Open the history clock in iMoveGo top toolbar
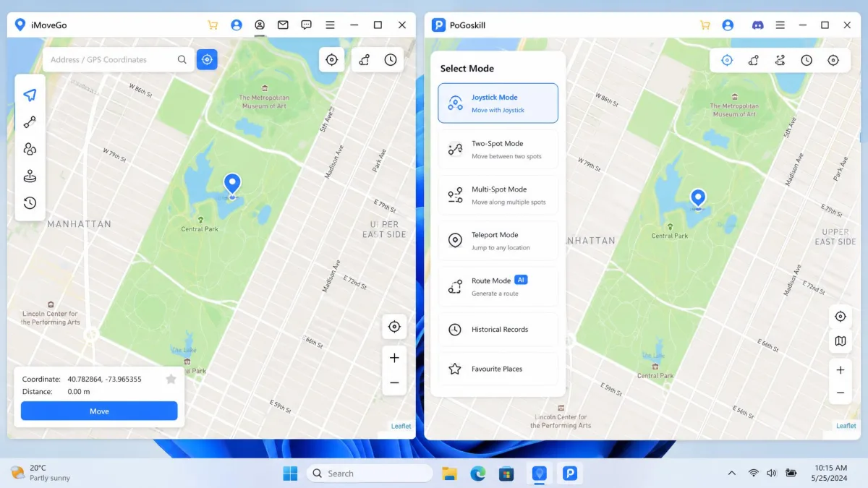This screenshot has width=868, height=488. click(391, 60)
